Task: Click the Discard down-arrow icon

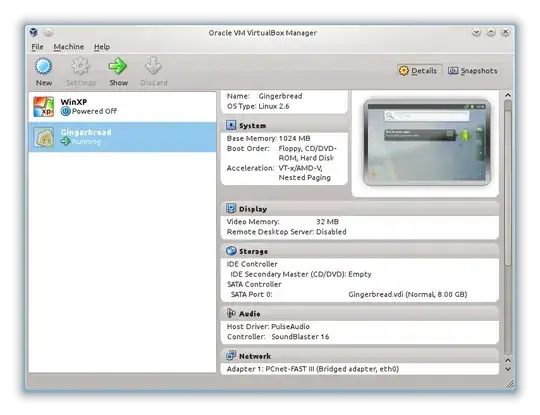Action: (x=154, y=66)
